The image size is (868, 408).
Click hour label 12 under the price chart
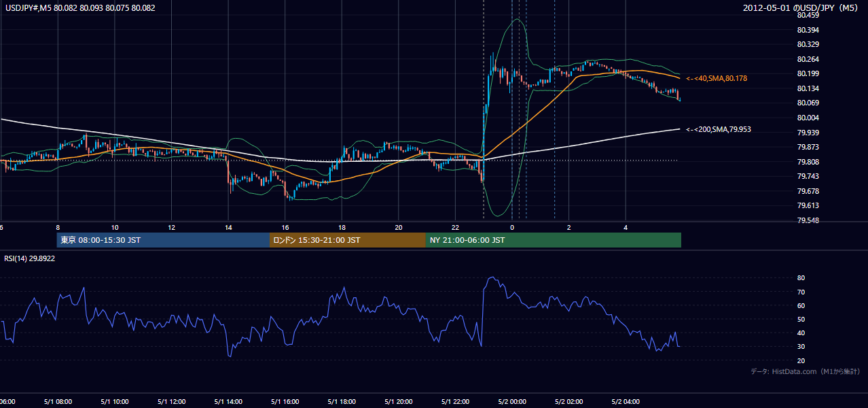[171, 227]
